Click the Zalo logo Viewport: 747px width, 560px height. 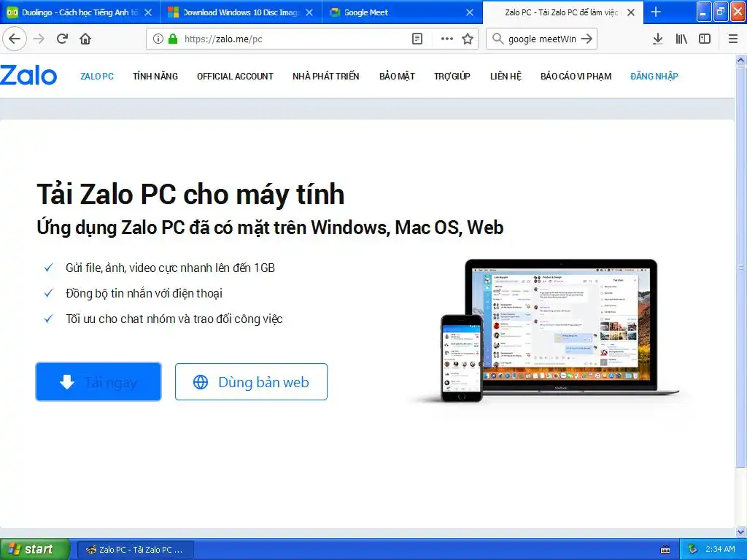click(28, 75)
